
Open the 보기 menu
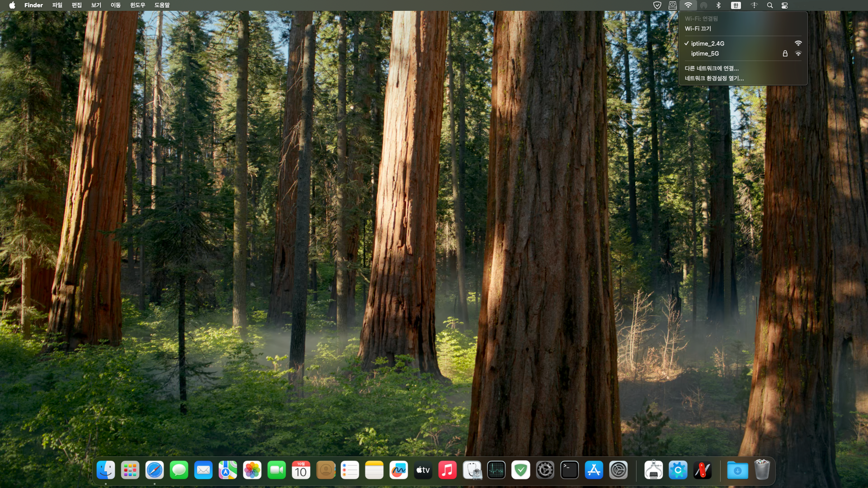coord(96,5)
